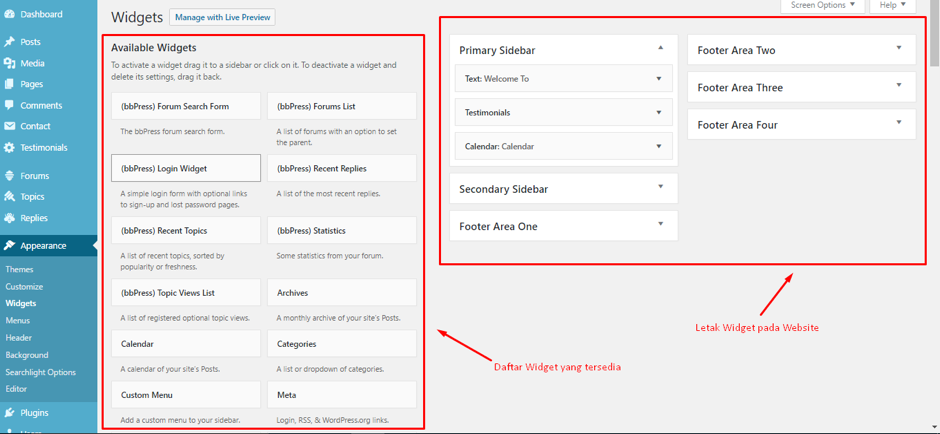Click the Pages icon in sidebar

(x=9, y=84)
